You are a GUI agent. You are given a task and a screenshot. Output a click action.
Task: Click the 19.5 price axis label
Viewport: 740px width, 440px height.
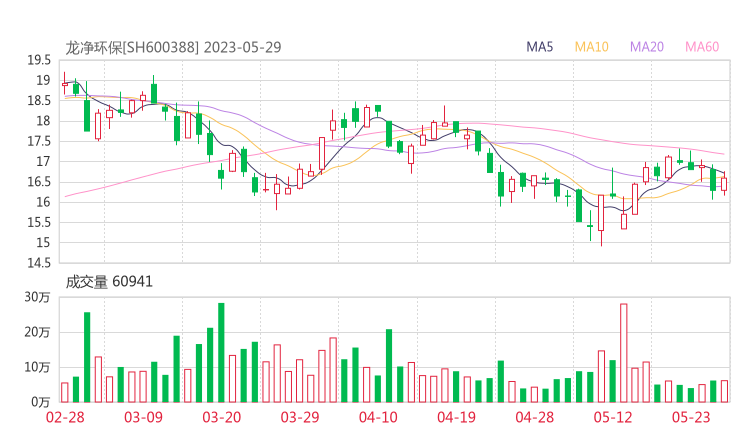(x=39, y=60)
